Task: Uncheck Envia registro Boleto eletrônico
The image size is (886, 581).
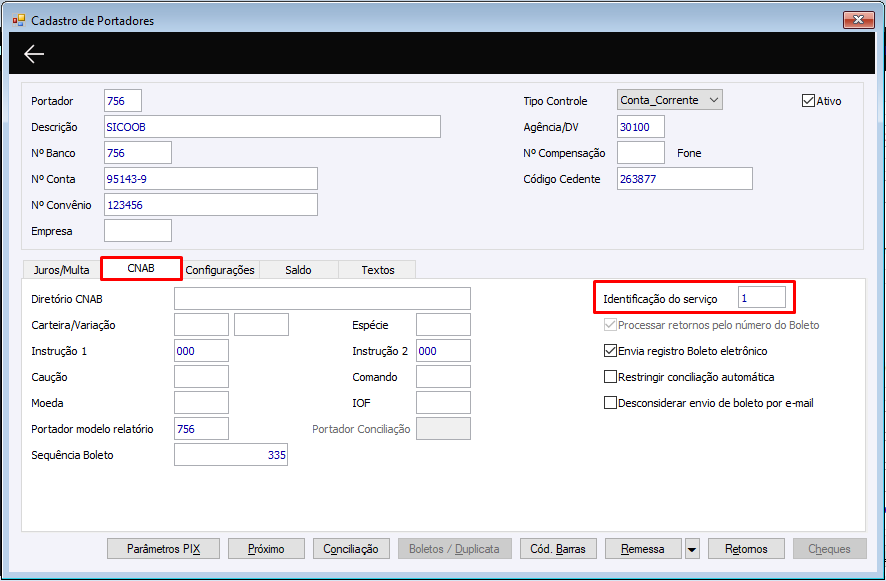Action: 610,351
